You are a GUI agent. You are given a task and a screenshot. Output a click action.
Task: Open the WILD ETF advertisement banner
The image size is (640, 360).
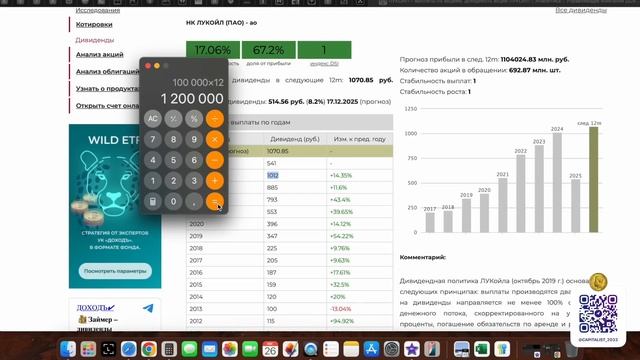(x=115, y=206)
